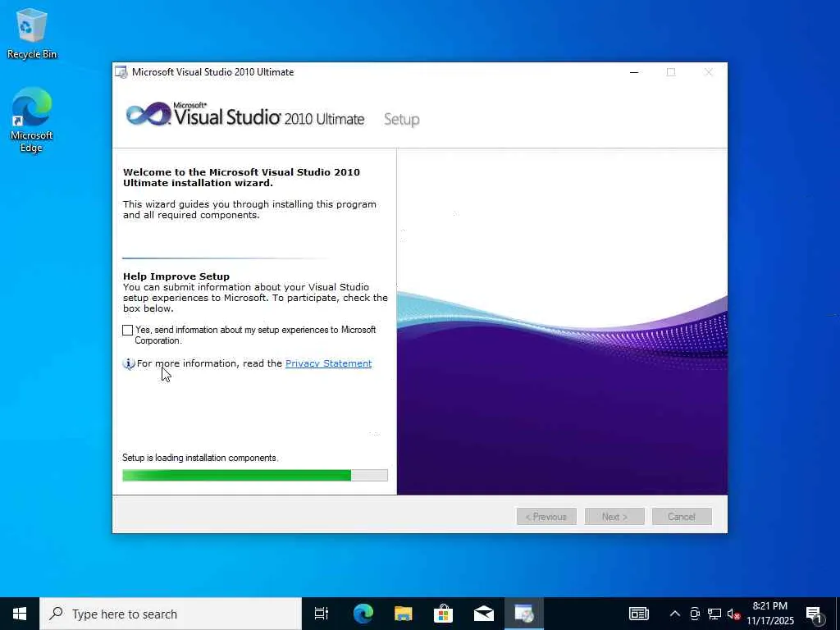This screenshot has width=840, height=630.
Task: Click the Previous button
Action: coord(546,517)
